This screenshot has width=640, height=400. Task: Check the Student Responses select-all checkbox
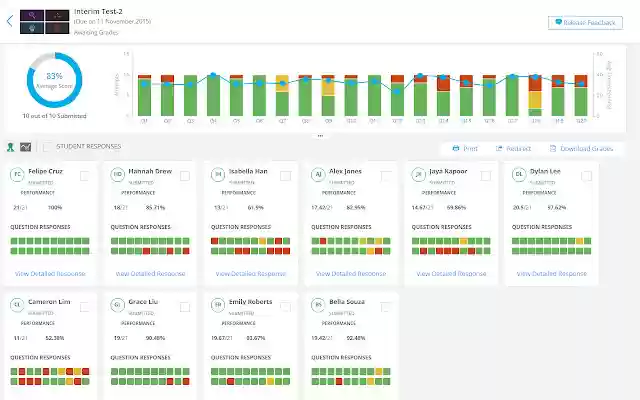(47, 147)
